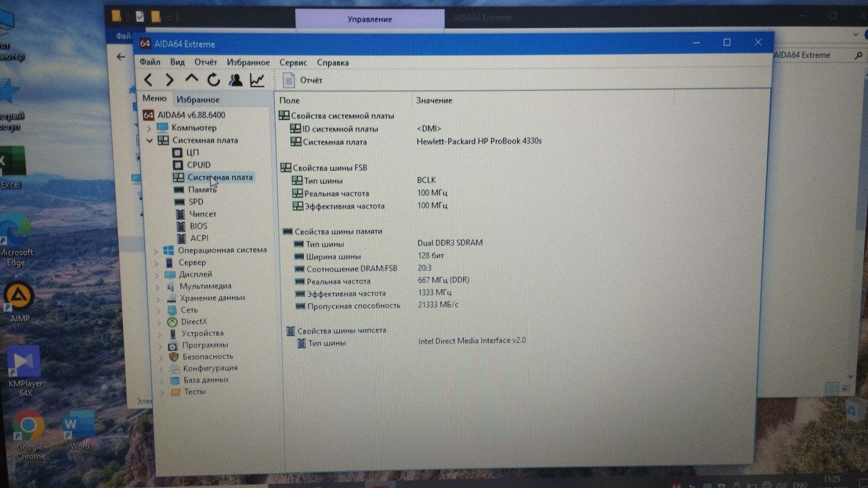Expand the Дисплей node
868x488 pixels.
pos(157,275)
